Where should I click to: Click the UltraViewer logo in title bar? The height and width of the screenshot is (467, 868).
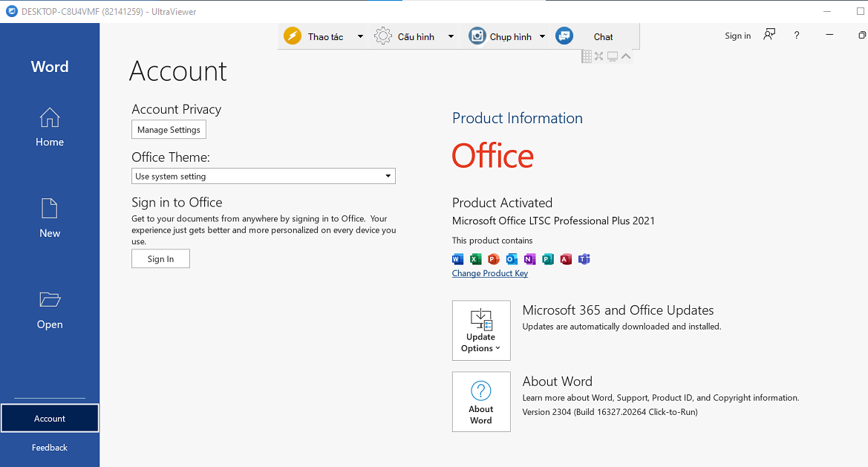(11, 11)
